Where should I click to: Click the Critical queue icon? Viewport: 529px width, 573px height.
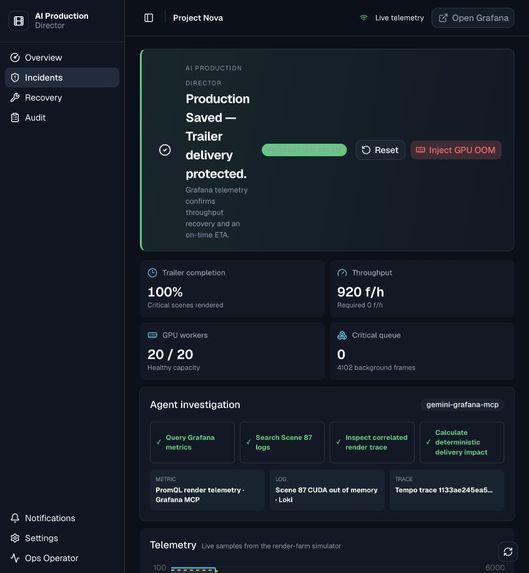tap(342, 335)
